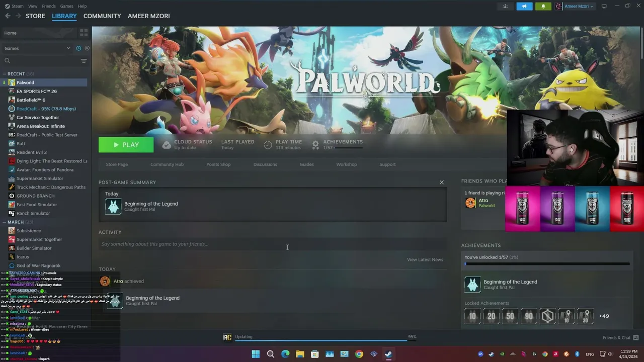Screen dimensions: 644x362
Task: Switch to the COMMUNITY tab
Action: [102, 16]
